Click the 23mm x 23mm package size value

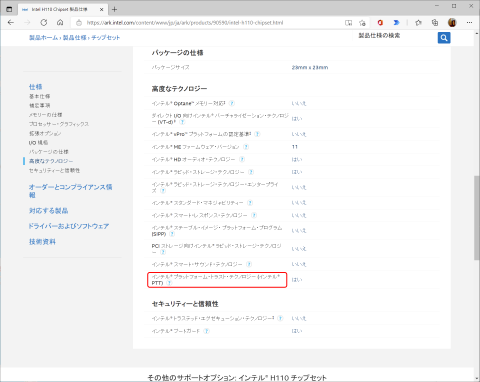click(x=310, y=67)
